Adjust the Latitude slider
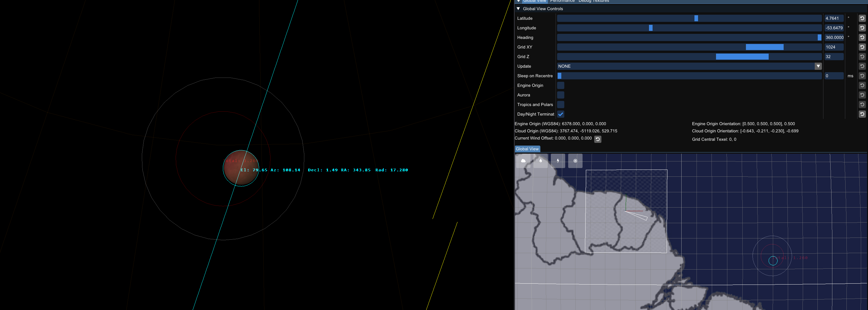This screenshot has height=310, width=868. [689, 18]
